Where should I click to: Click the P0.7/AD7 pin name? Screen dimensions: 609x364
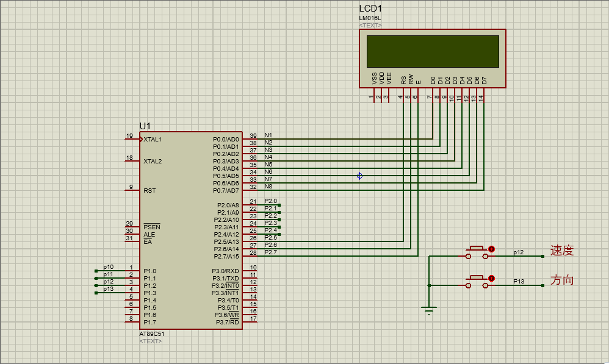[x=226, y=191]
